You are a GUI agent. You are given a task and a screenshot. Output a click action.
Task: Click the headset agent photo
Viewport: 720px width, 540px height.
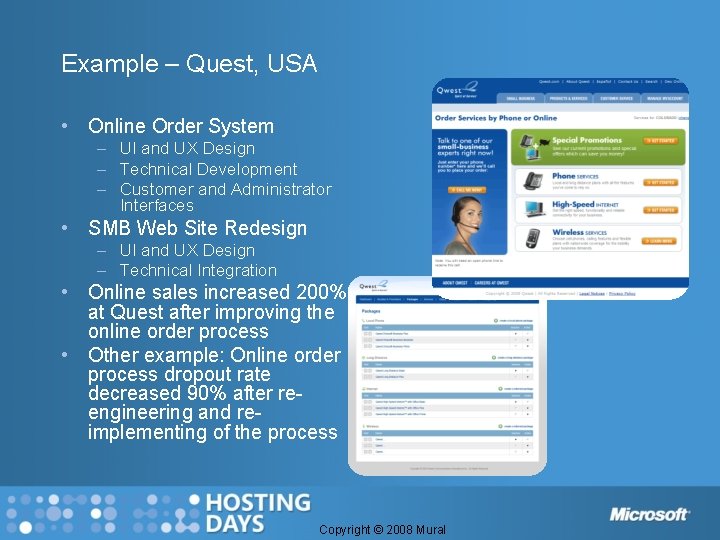[467, 225]
